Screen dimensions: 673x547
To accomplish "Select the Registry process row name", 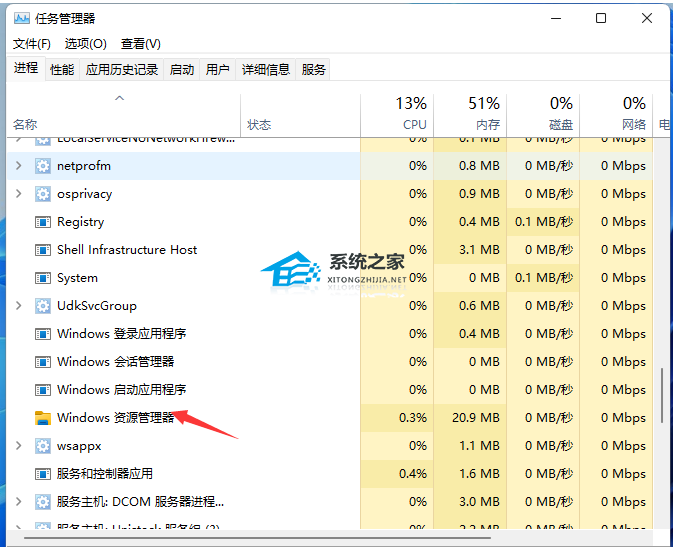I will tap(81, 222).
